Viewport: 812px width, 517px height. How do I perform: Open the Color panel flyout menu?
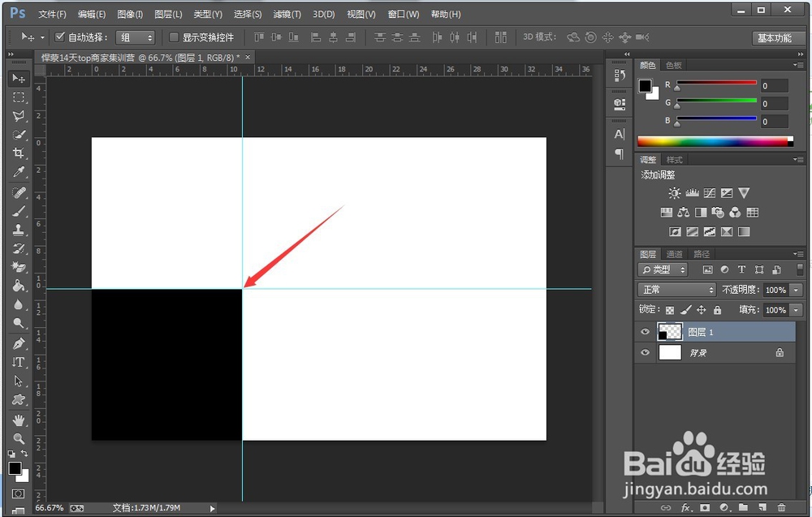pos(798,65)
